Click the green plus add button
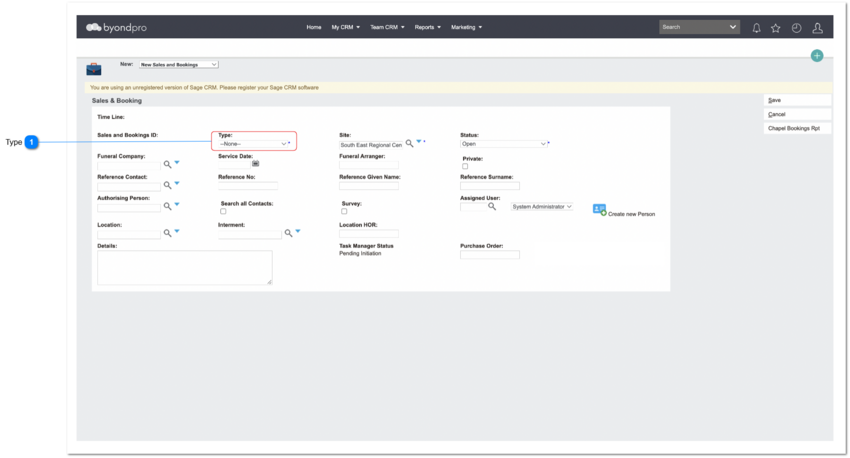 click(817, 56)
